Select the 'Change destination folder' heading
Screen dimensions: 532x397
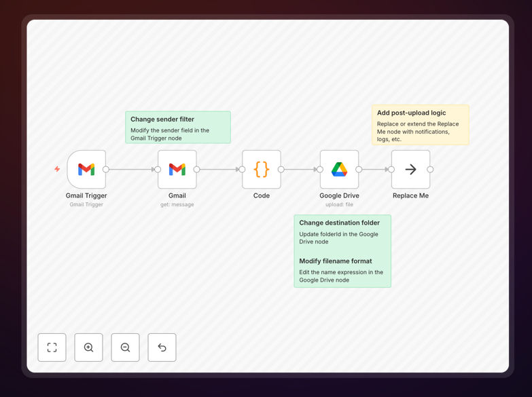pos(339,223)
